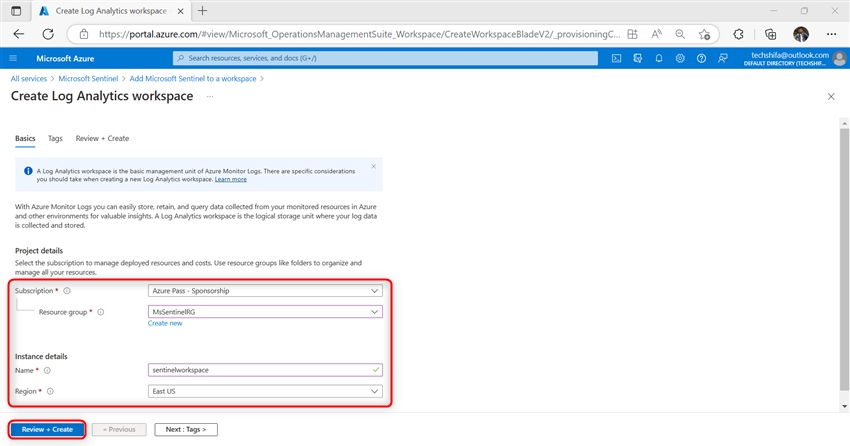Image resolution: width=850 pixels, height=446 pixels.
Task: Switch to the Tags tab
Action: [x=55, y=139]
